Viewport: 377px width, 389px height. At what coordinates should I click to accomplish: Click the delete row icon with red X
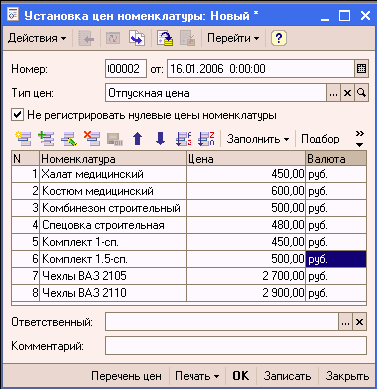(92, 138)
